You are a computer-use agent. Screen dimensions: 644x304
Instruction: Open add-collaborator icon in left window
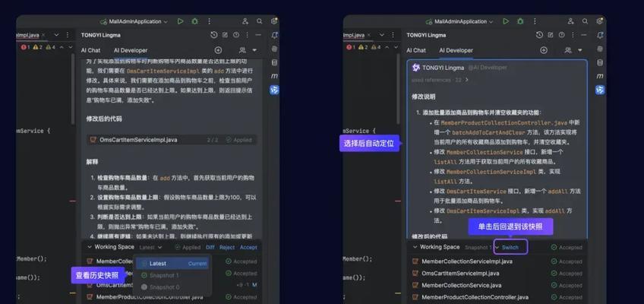click(245, 21)
